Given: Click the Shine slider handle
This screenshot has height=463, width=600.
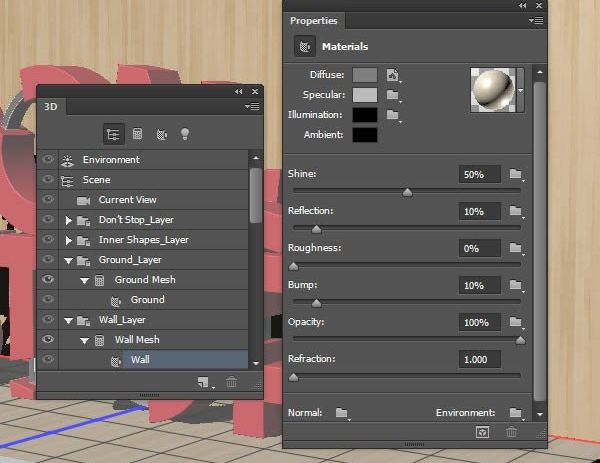Looking at the screenshot, I should (407, 192).
